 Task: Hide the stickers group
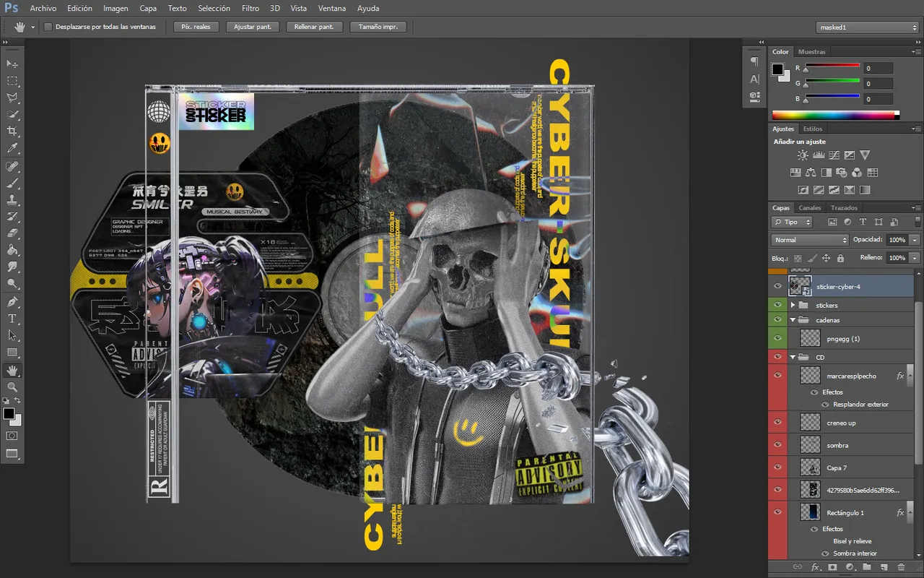pyautogui.click(x=777, y=305)
